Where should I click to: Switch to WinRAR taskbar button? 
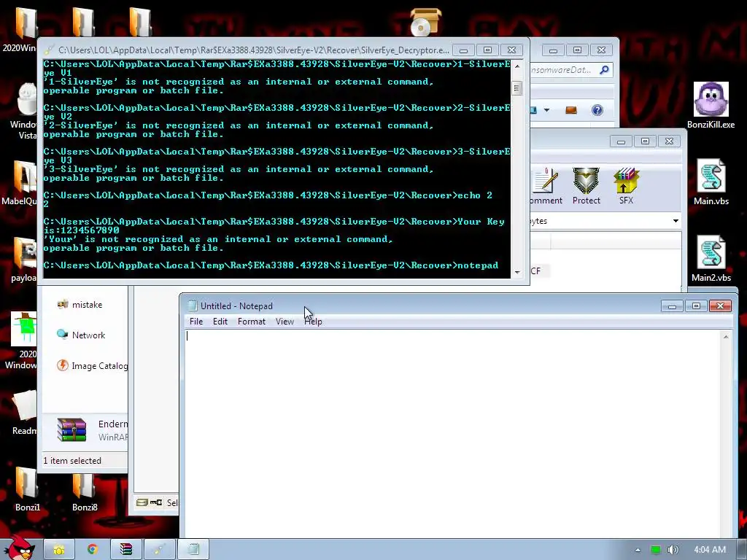[125, 550]
